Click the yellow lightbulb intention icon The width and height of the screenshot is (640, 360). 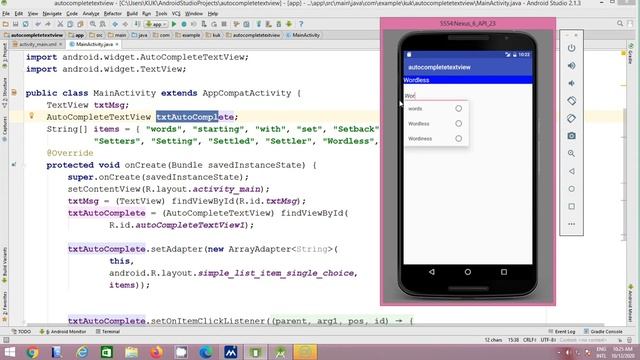tap(31, 116)
